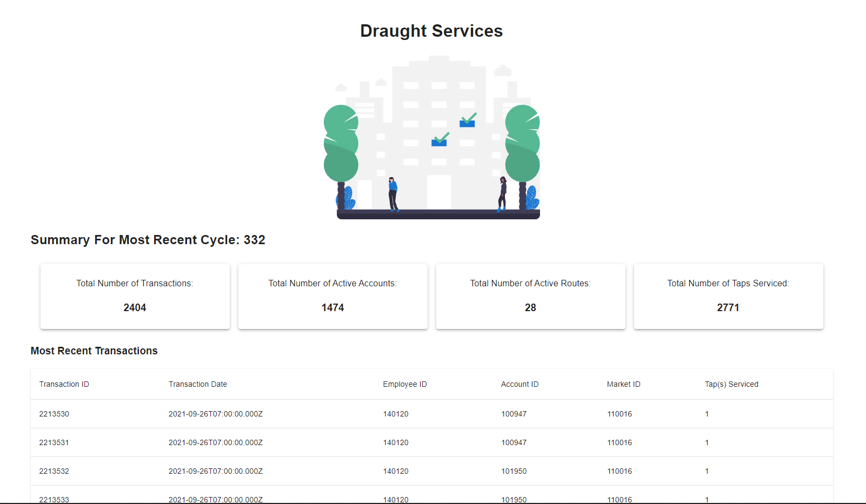Click the Transaction Date column header
The height and width of the screenshot is (504, 866).
coord(197,384)
